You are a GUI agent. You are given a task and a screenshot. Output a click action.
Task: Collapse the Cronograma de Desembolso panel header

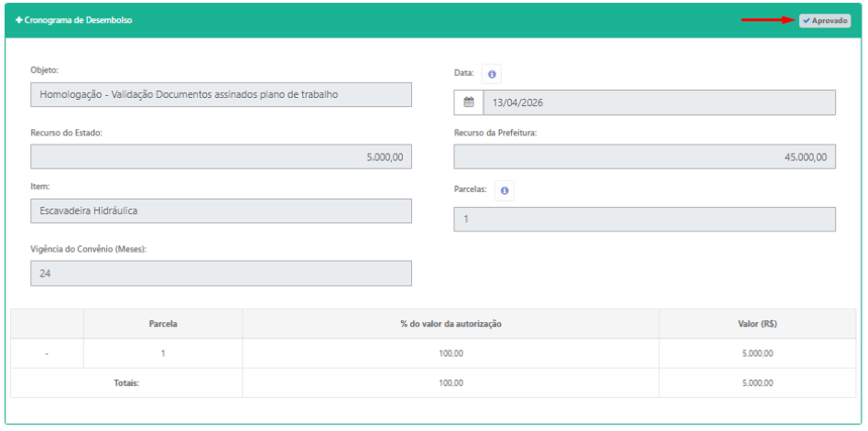pyautogui.click(x=434, y=20)
